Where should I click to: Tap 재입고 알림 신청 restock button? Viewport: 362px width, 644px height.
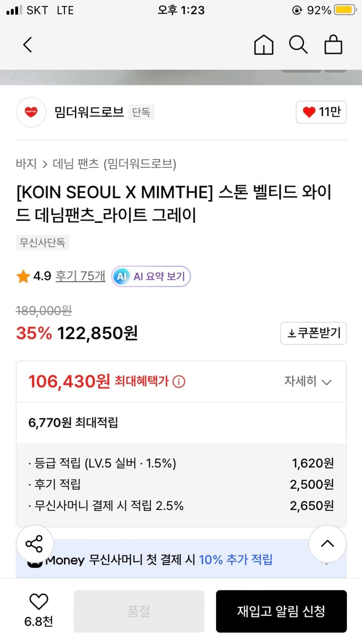pos(281,611)
